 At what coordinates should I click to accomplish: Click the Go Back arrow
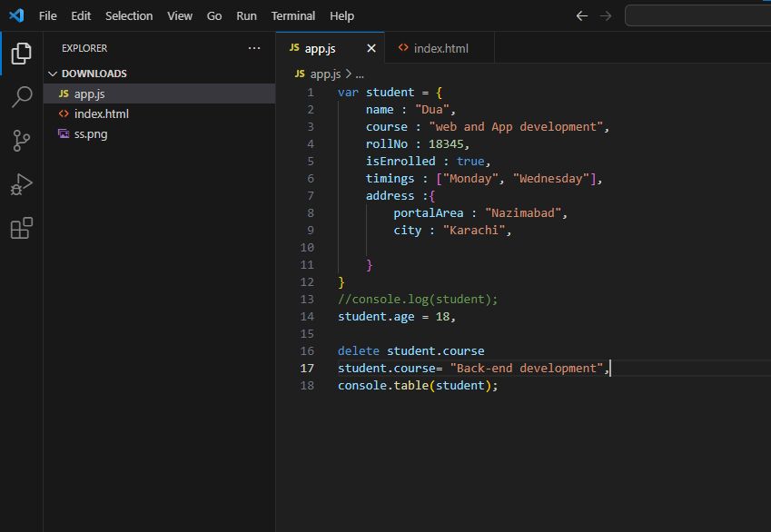[582, 15]
